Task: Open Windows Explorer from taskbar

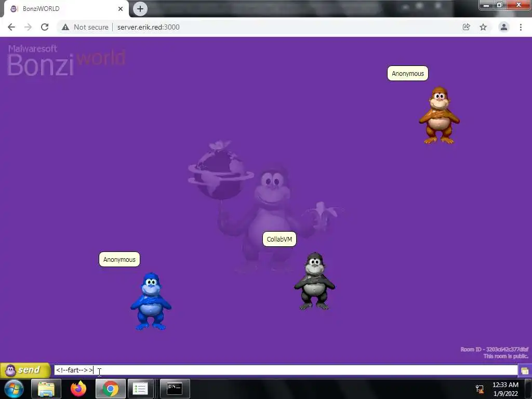Action: coord(46,389)
